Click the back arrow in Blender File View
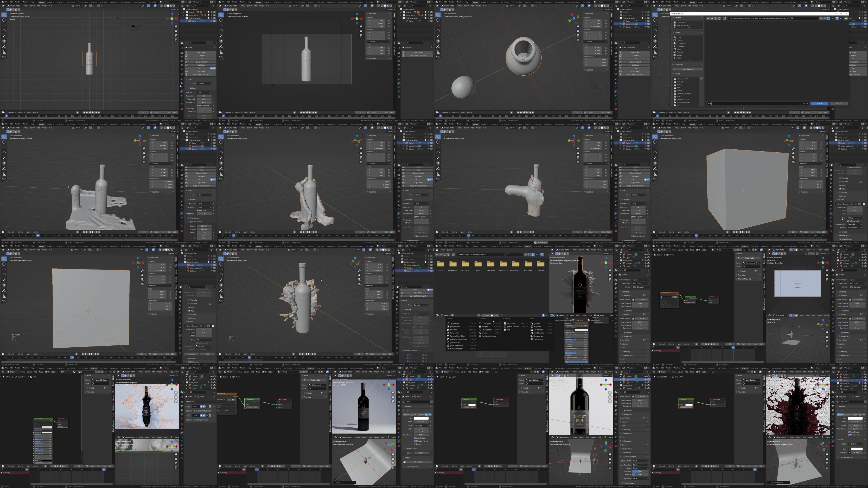Viewport: 868px width, 488px height. point(708,18)
